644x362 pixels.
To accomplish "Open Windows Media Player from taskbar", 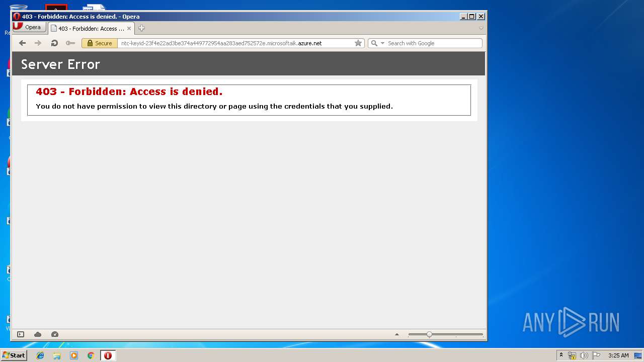I will click(74, 355).
